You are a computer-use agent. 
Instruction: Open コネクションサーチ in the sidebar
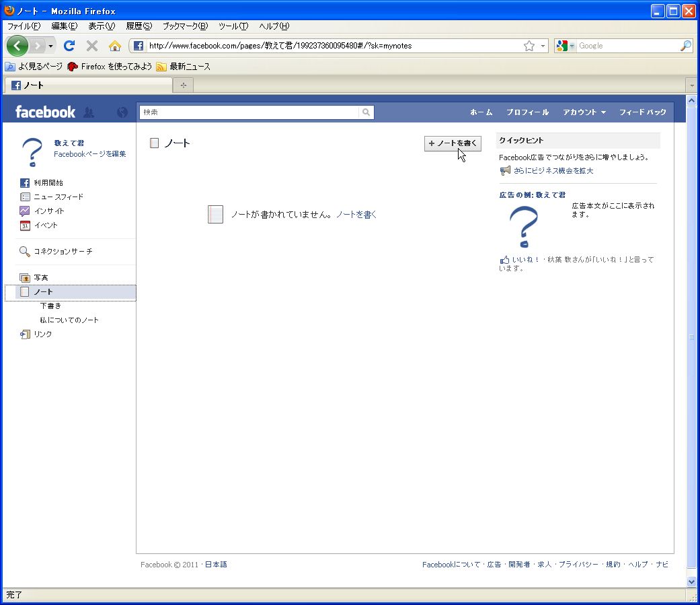click(56, 252)
